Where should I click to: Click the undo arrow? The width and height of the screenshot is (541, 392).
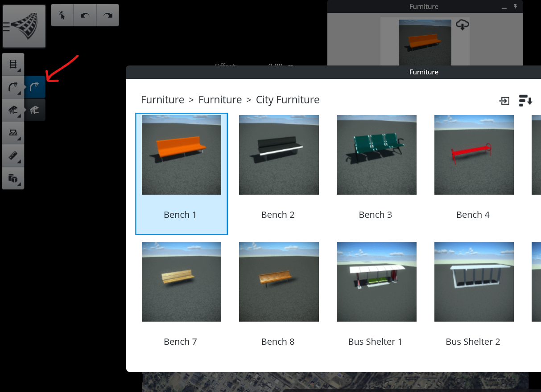85,15
